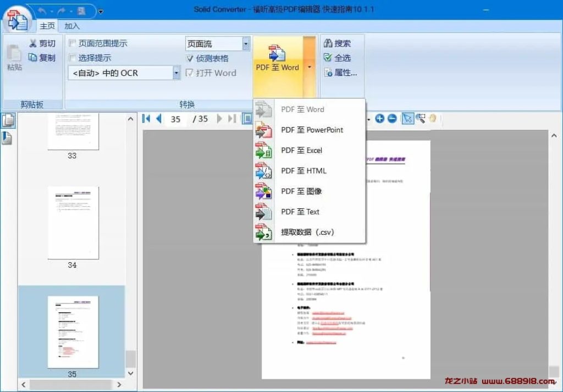This screenshot has height=392, width=563.
Task: Select PDF 至 Word in dropdown menu
Action: [x=310, y=109]
